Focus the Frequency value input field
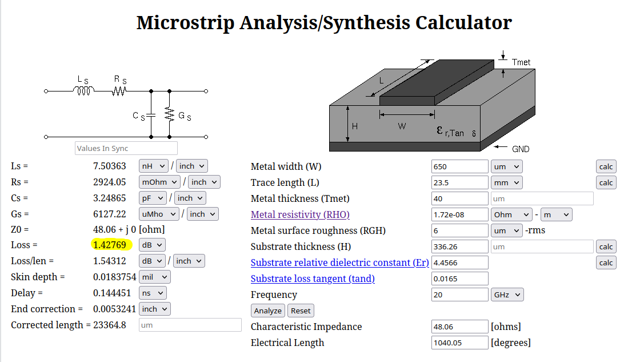This screenshot has width=644, height=362. [x=459, y=295]
